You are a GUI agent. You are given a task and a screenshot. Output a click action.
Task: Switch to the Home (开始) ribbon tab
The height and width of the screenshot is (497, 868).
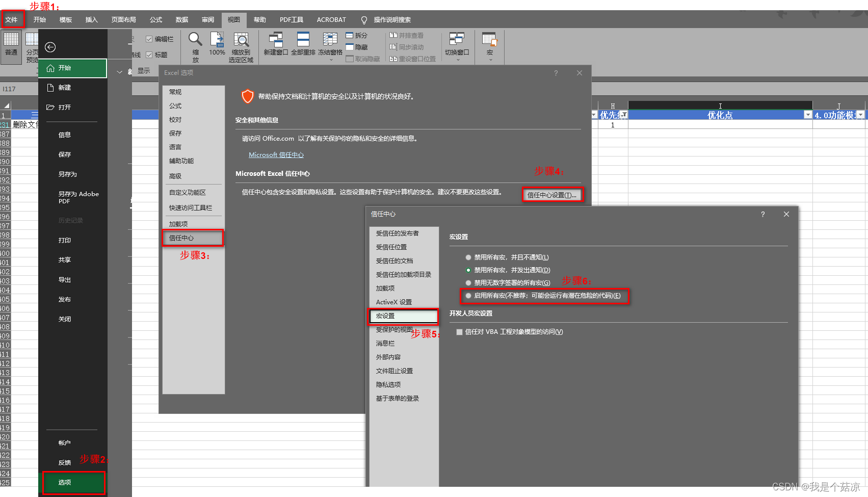(x=40, y=20)
